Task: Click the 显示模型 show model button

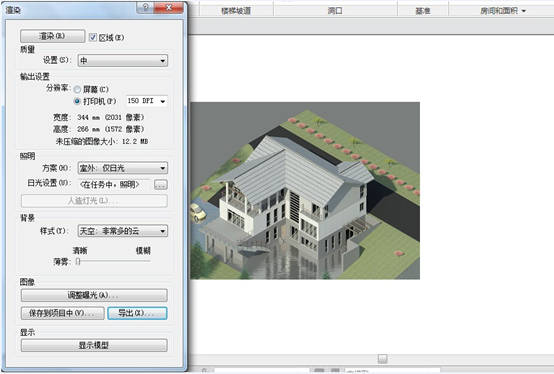Action: pyautogui.click(x=94, y=345)
